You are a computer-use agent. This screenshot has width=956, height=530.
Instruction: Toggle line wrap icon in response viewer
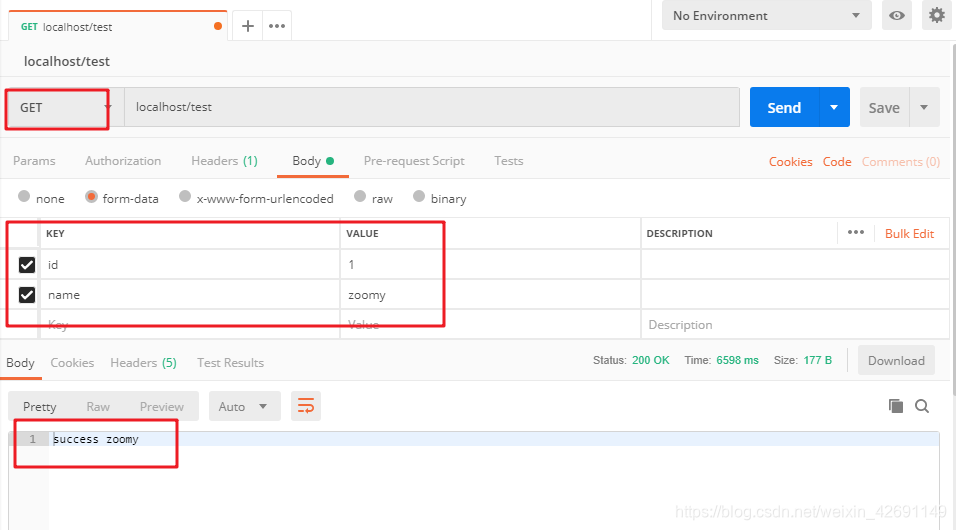click(x=305, y=406)
